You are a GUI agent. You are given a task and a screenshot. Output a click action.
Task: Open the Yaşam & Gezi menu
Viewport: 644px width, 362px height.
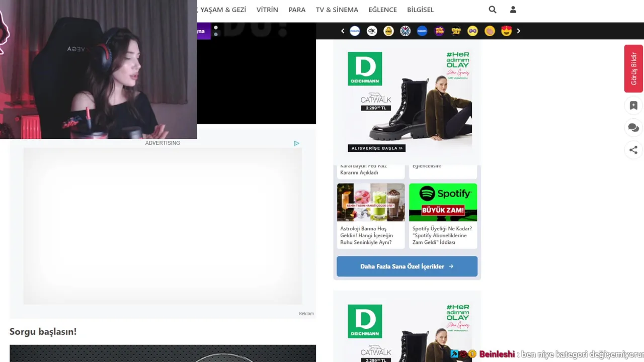[x=223, y=10]
